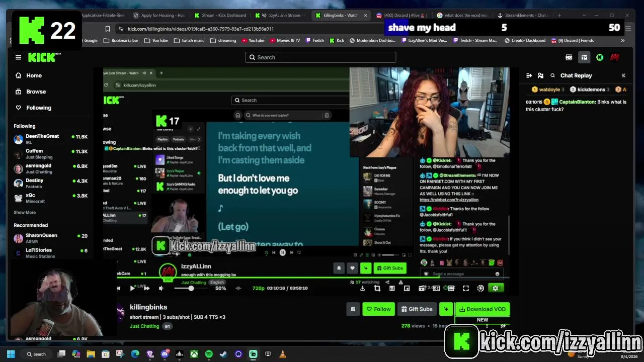Open LoFiStories recommended channel
Viewport: 644px width, 362px height.
pyautogui.click(x=51, y=253)
